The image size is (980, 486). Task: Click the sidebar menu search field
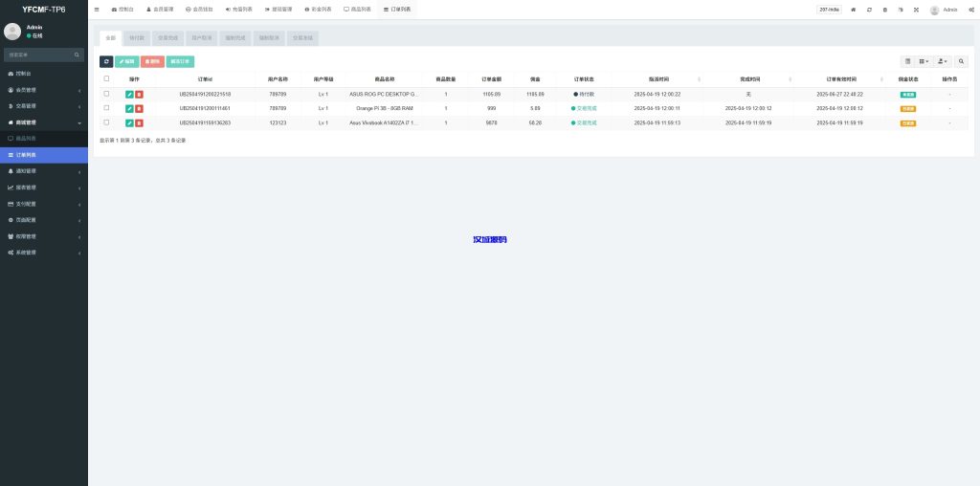[38, 55]
